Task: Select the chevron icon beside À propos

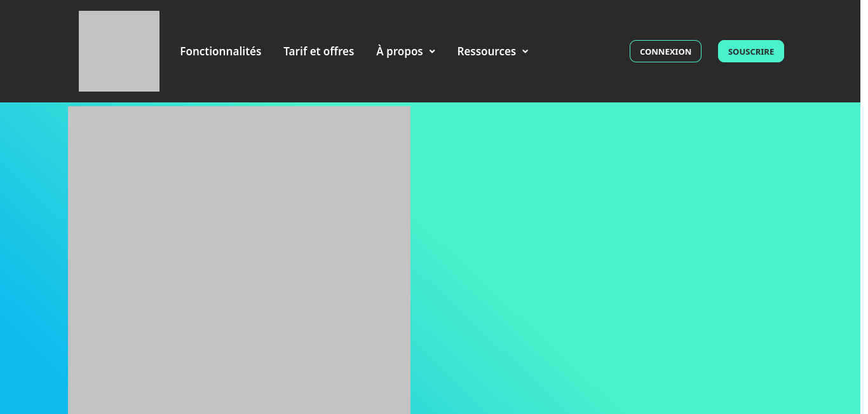Action: pos(432,52)
